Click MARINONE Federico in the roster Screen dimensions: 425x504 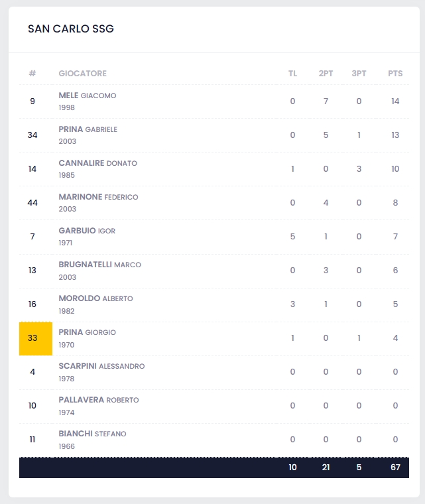98,197
